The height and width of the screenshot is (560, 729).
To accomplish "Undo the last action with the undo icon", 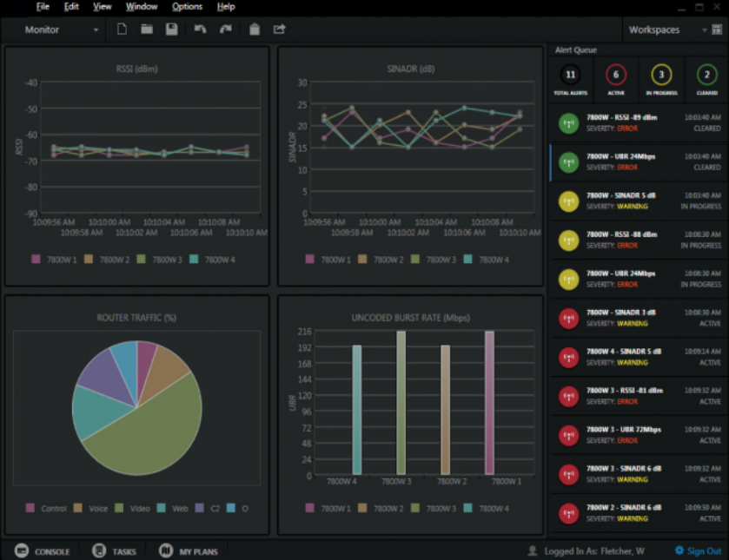I will click(x=199, y=29).
